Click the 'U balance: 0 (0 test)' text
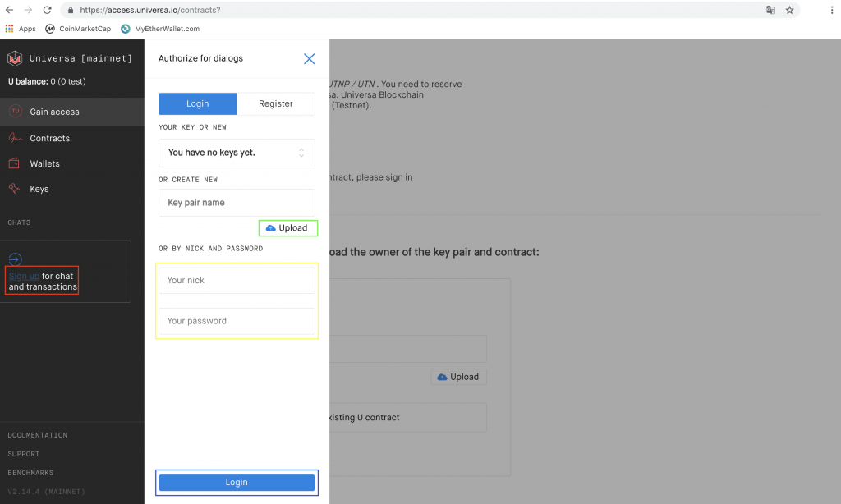841x504 pixels. pos(47,81)
